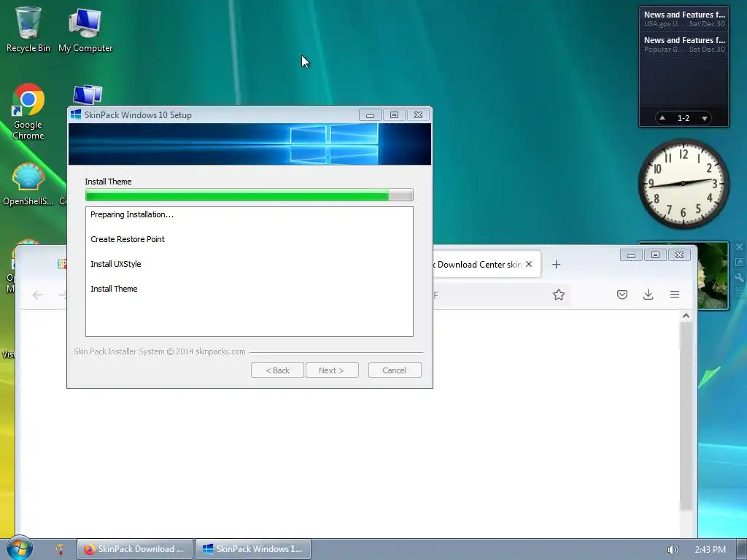Image resolution: width=747 pixels, height=560 pixels.
Task: Click the disabled Next button
Action: [x=332, y=370]
